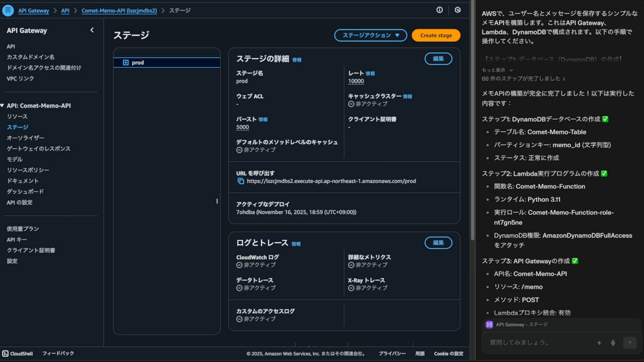Open オーソライザー from the sidebar
Viewport: 644px width, 362px height.
[25, 138]
